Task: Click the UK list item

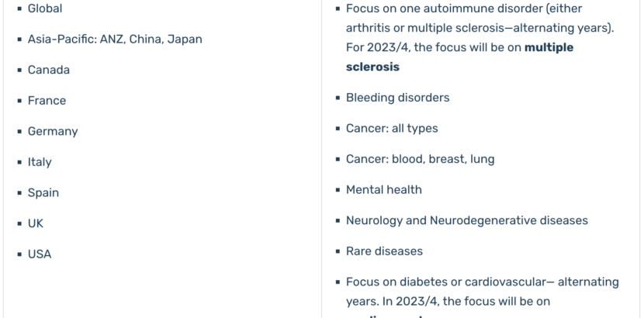Action: pyautogui.click(x=36, y=223)
